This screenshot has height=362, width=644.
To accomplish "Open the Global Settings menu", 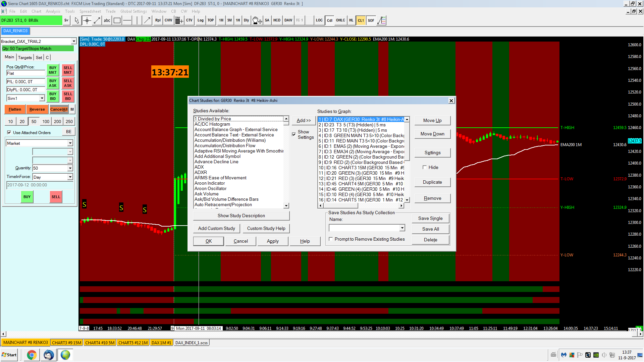I will point(133,11).
